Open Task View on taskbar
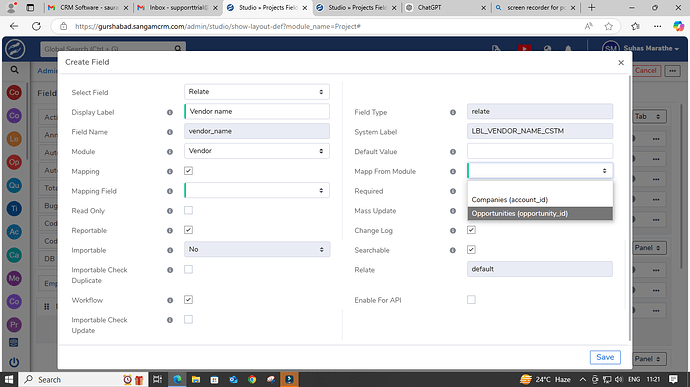This screenshot has width=690, height=387. tap(157, 380)
